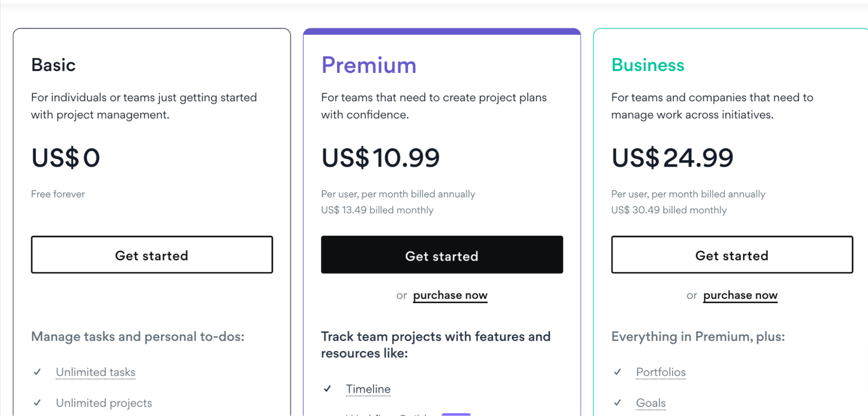Select the Premium plan heading
The image size is (868, 416).
point(368,65)
